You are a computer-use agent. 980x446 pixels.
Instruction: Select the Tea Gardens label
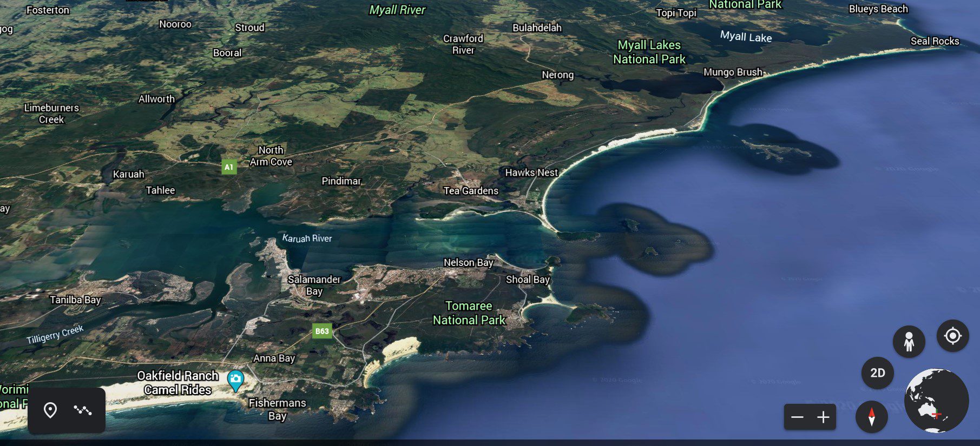pos(471,190)
